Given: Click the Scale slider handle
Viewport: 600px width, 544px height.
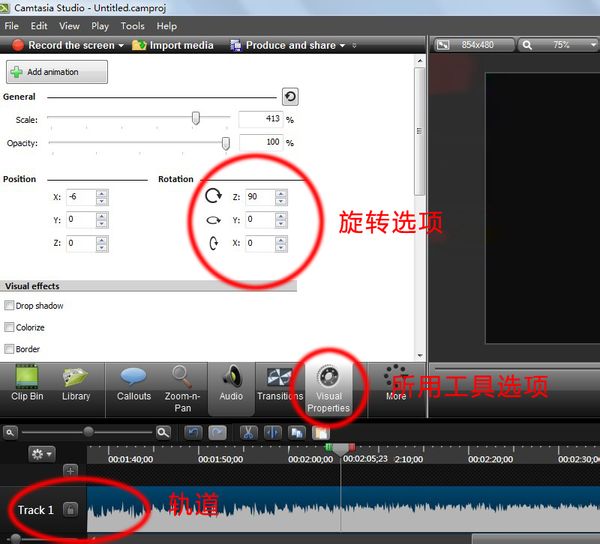Looking at the screenshot, I should (x=196, y=118).
